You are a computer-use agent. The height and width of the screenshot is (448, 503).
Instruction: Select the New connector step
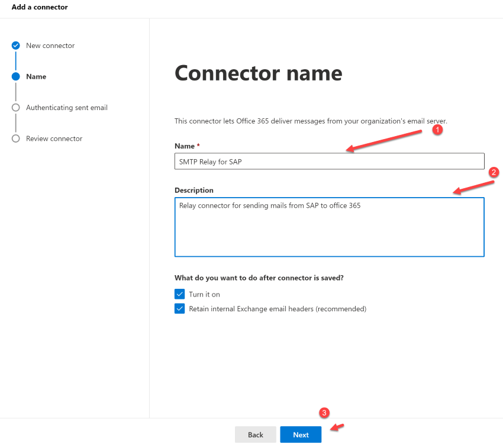point(50,46)
